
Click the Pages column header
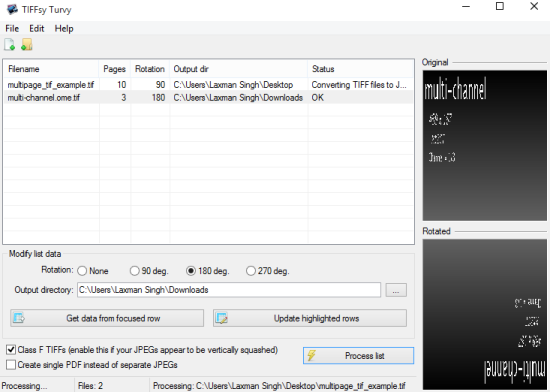(x=114, y=69)
